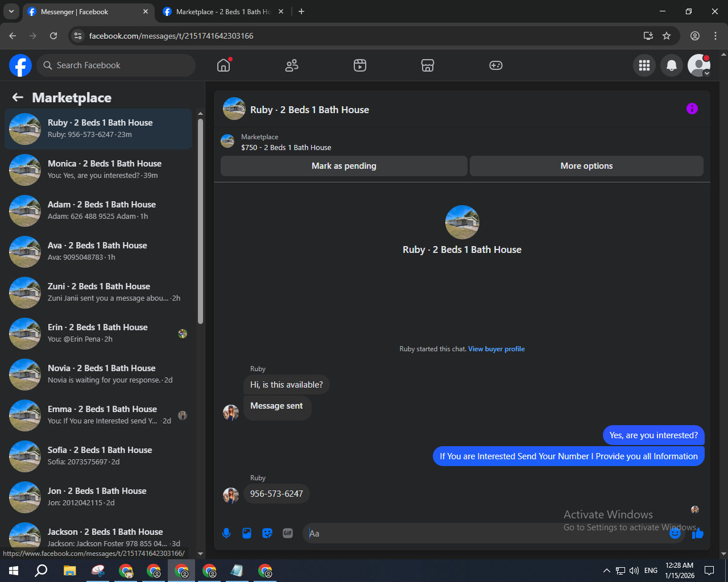Open the Sofia conversation
The image size is (728, 582).
tap(98, 456)
